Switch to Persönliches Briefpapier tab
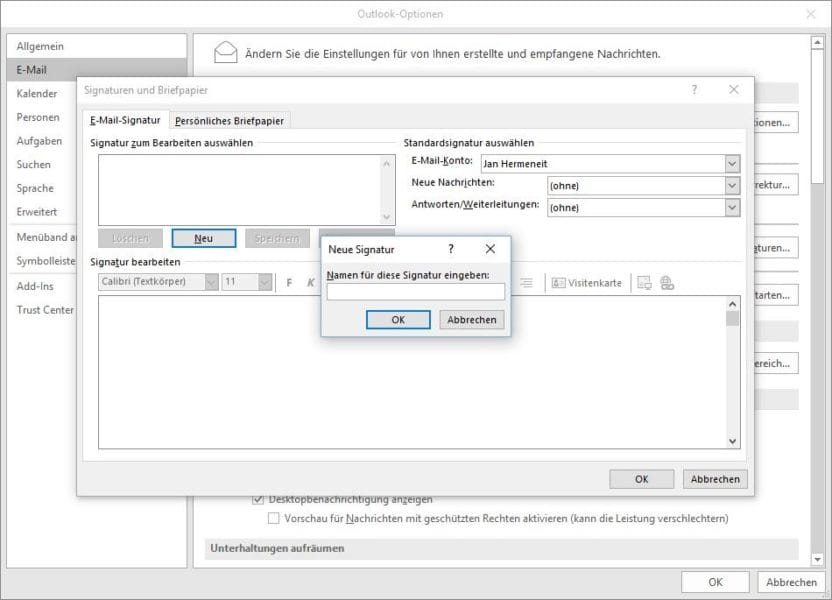Screen dimensions: 832x600 point(229,121)
